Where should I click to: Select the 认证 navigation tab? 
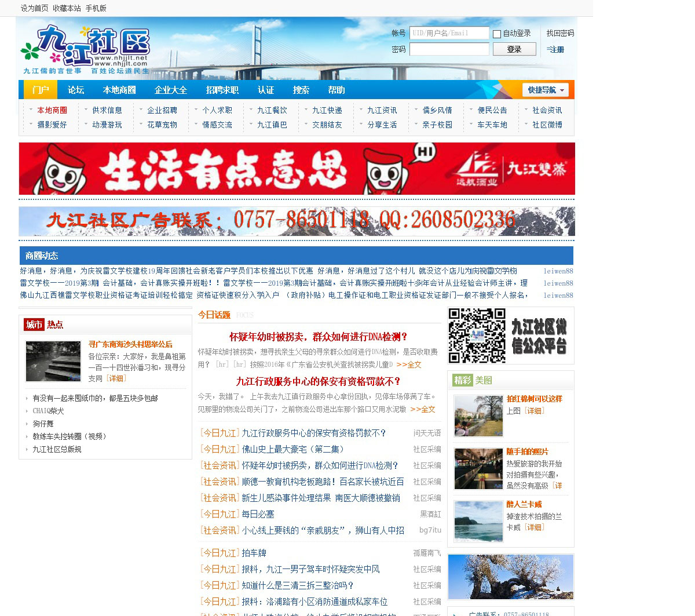click(266, 90)
